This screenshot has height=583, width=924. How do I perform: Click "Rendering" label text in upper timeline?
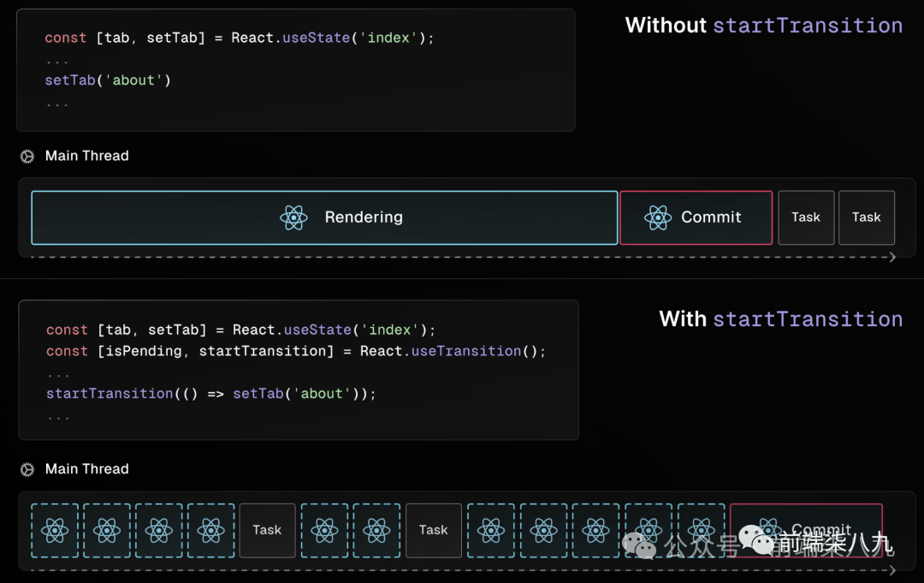tap(364, 217)
